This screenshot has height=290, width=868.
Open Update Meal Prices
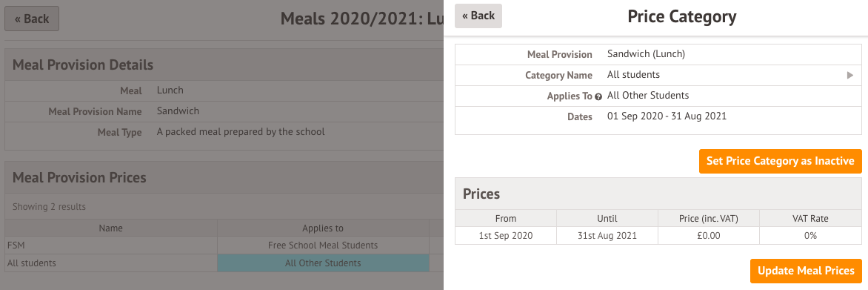click(806, 271)
